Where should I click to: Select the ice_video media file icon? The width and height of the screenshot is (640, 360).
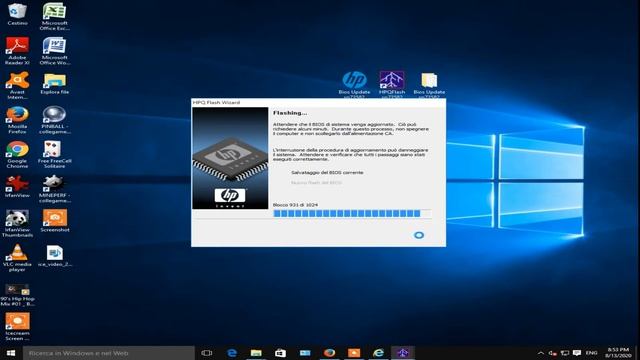pos(54,256)
